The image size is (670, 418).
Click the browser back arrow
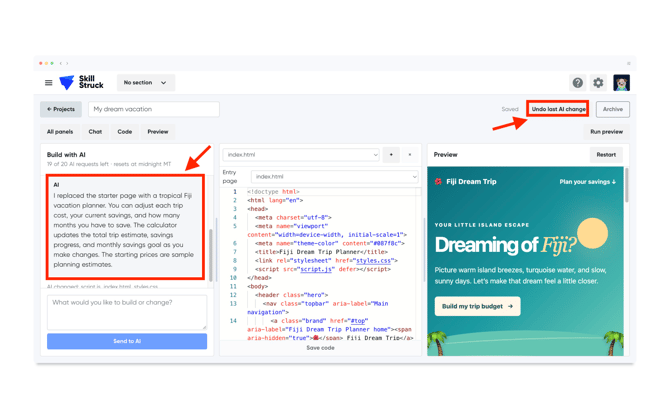coord(61,63)
